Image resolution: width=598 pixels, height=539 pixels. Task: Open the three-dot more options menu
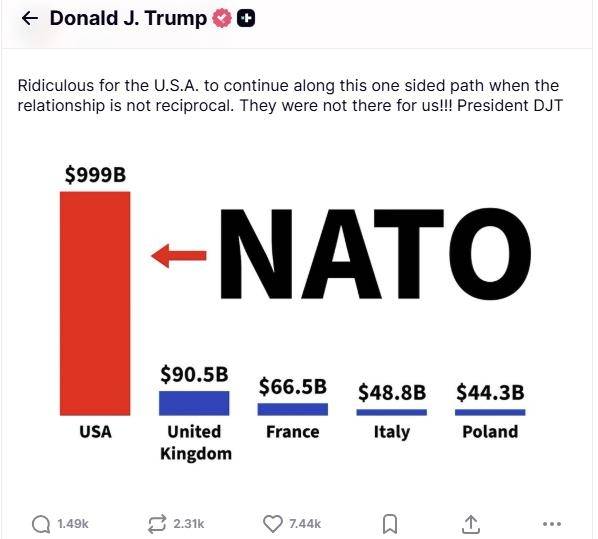point(552,524)
